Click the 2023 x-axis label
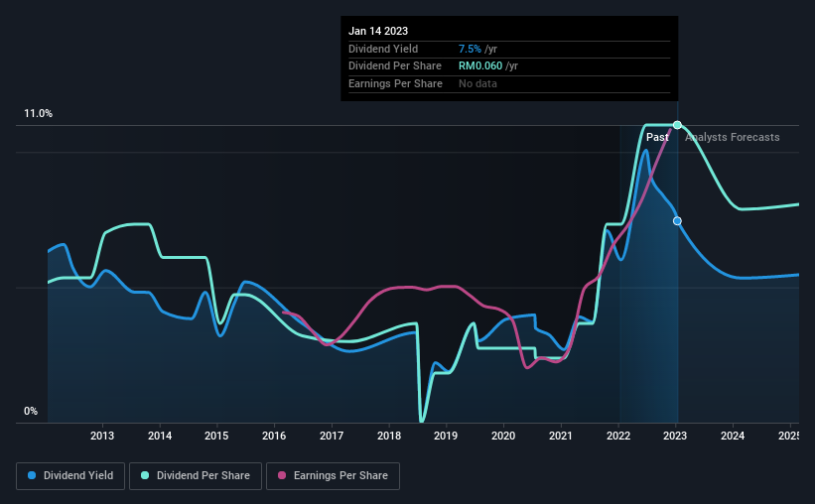The width and height of the screenshot is (815, 504). coord(675,436)
